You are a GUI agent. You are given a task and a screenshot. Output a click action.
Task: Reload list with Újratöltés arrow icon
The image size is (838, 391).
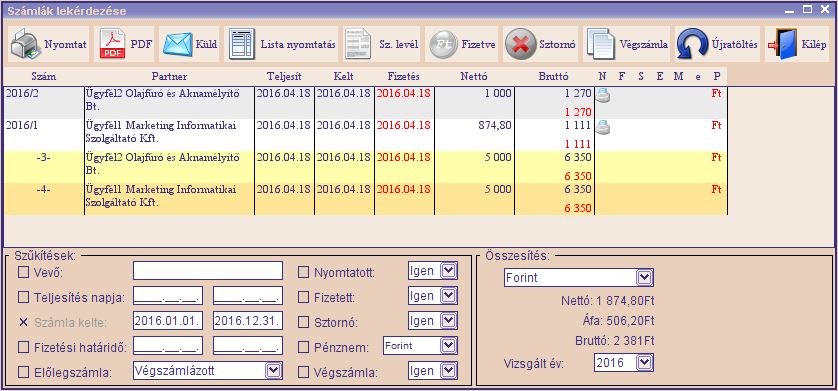click(692, 44)
